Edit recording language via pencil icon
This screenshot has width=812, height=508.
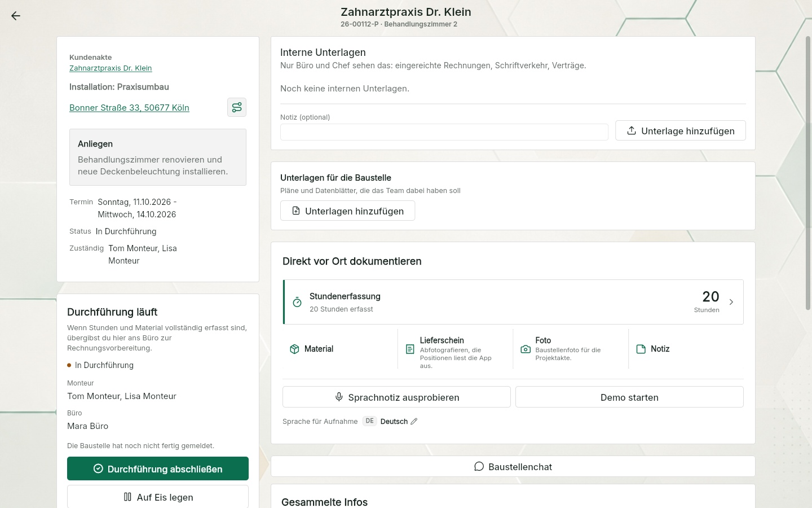tap(414, 421)
